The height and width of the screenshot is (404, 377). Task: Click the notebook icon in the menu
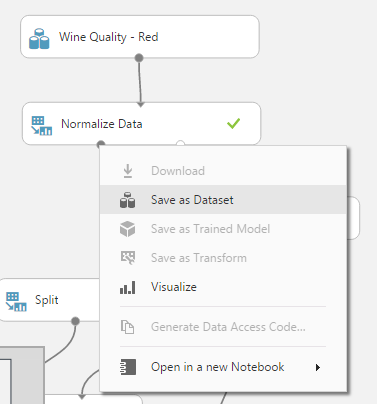click(x=128, y=367)
